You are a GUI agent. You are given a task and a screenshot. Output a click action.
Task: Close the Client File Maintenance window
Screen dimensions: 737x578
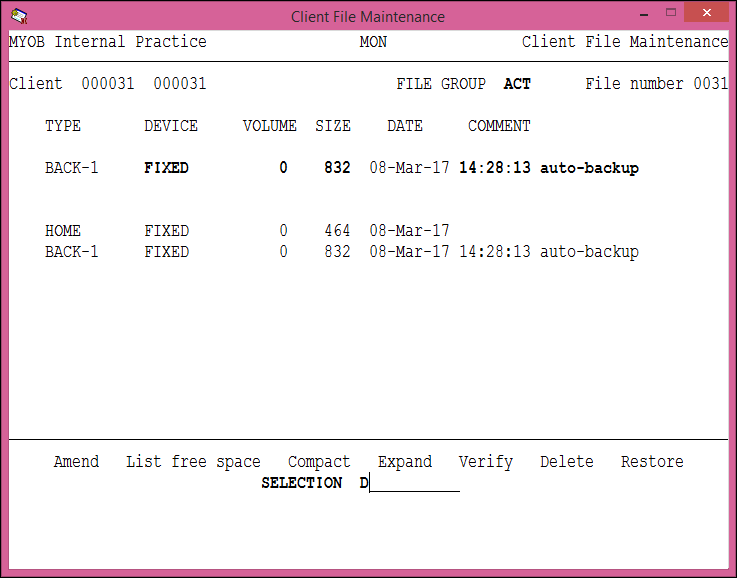[x=710, y=13]
